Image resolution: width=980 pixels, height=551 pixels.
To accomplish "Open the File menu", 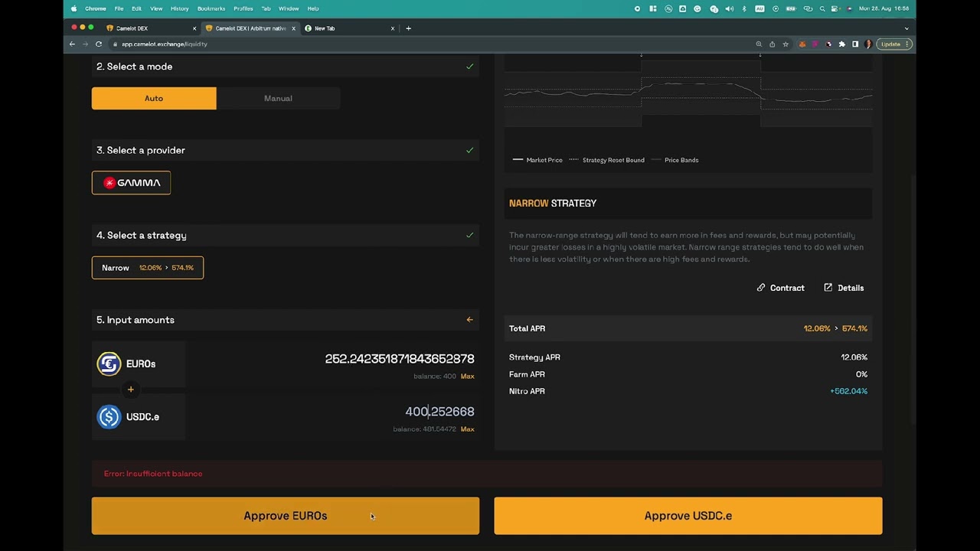I will coord(119,8).
